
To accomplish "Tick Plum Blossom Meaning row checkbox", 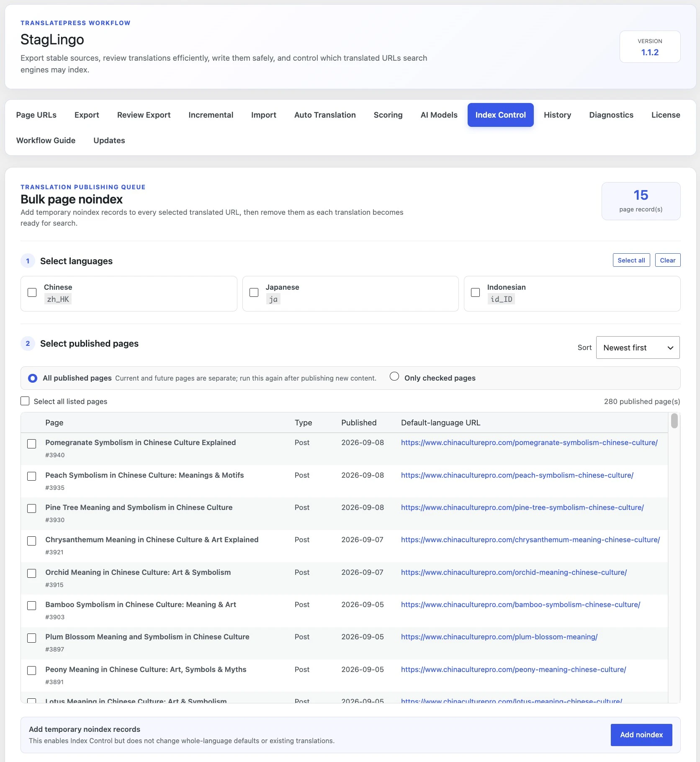I will tap(32, 638).
